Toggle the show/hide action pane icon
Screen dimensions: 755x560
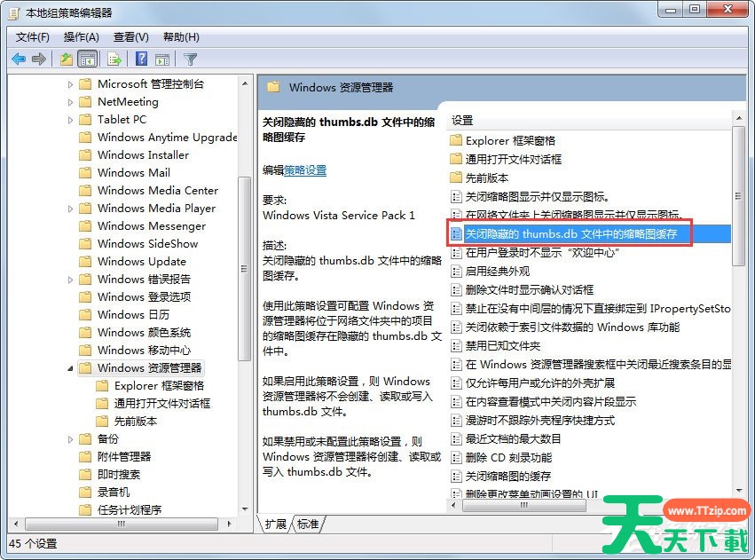[x=162, y=59]
